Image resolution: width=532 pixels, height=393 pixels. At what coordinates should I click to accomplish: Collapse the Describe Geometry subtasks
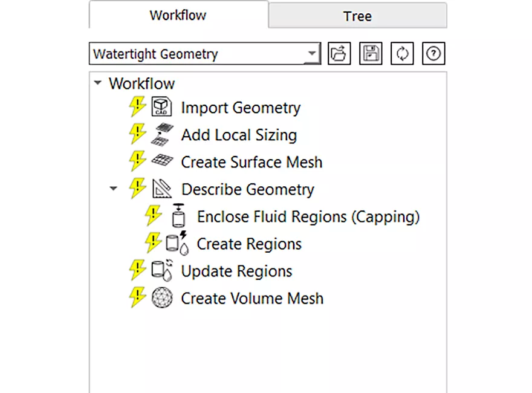coord(113,189)
